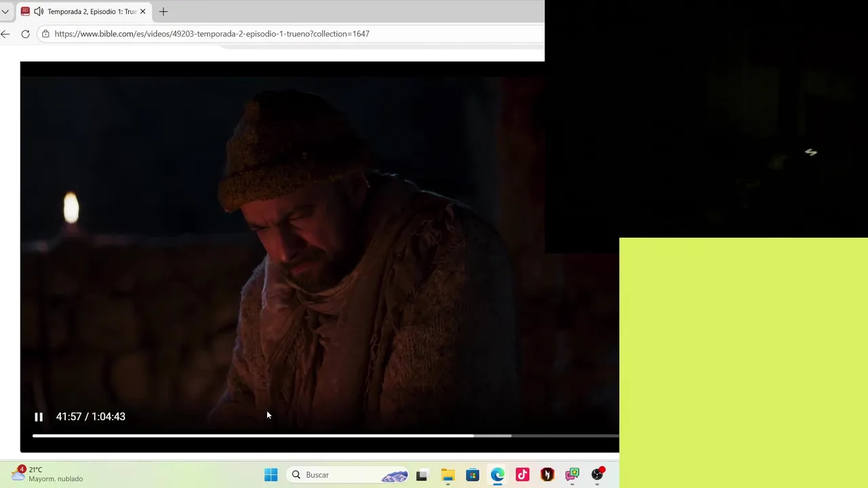Open the Windows Start menu
Screen dimensions: 868x488
pyautogui.click(x=271, y=475)
